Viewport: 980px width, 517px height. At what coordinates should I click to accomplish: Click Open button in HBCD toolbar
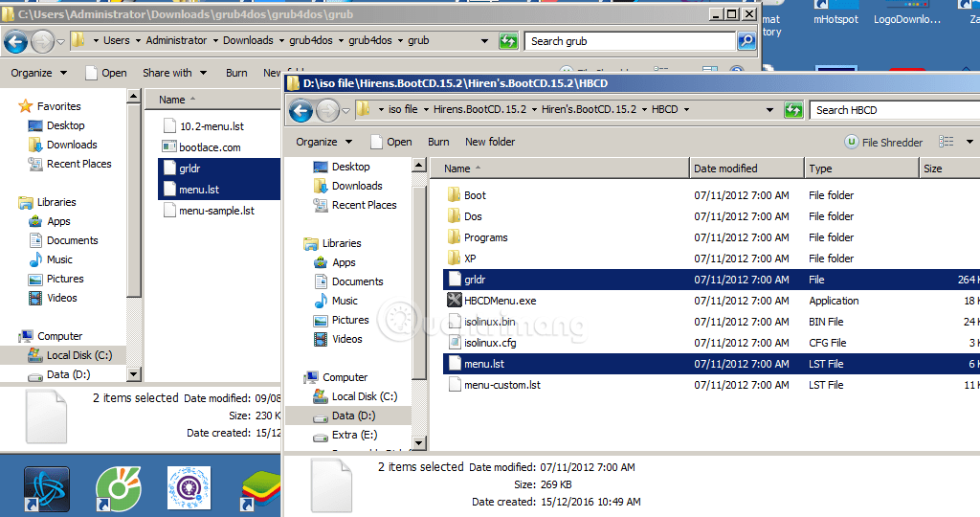(391, 142)
